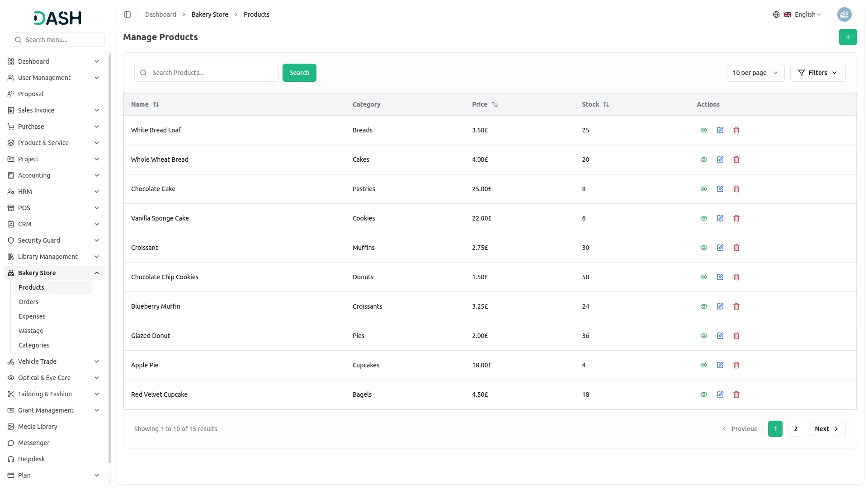The image size is (868, 488).
Task: Open the Categories submenu item
Action: point(34,345)
